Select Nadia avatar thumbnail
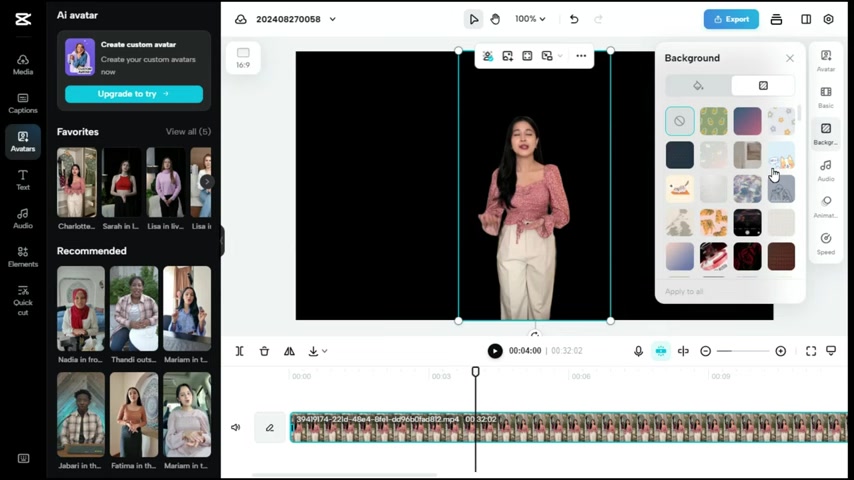The width and height of the screenshot is (854, 480). (x=81, y=308)
